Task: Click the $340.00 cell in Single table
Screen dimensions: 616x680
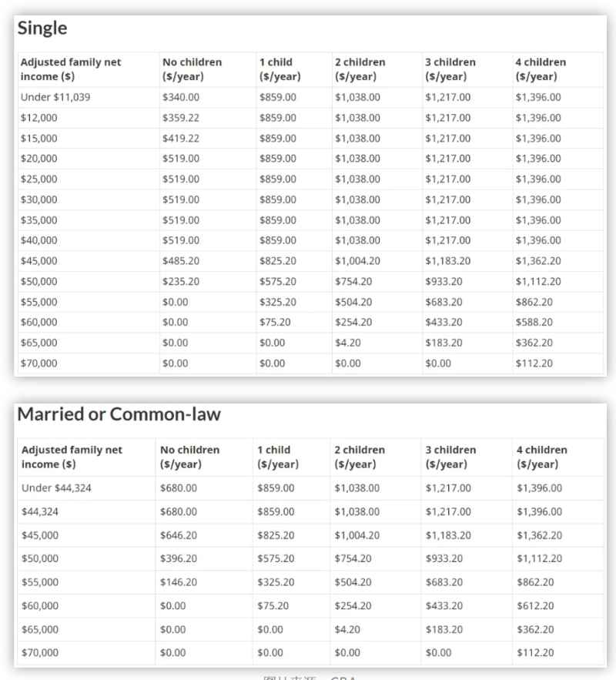Action: coord(181,98)
